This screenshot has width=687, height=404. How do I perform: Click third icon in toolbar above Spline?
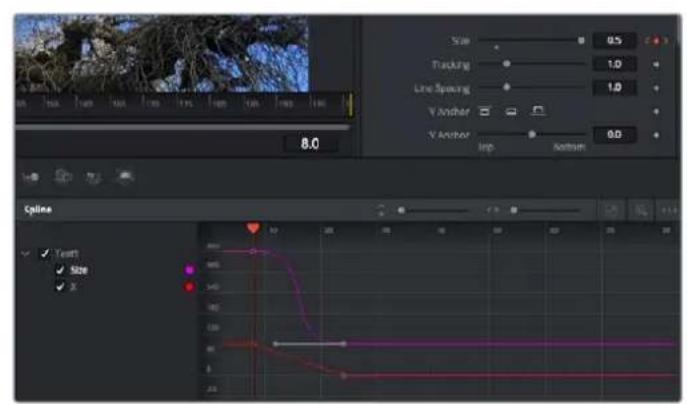coord(93,177)
